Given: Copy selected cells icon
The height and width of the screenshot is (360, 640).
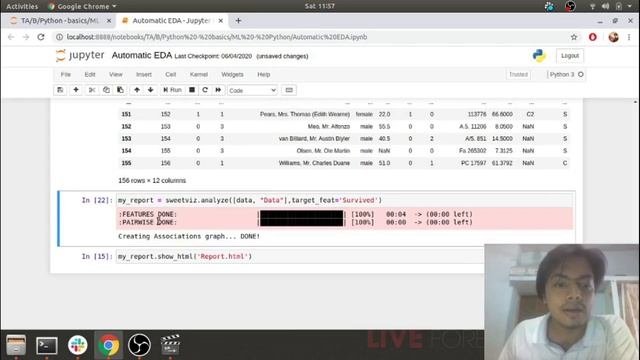Looking at the screenshot, I should pyautogui.click(x=106, y=90).
